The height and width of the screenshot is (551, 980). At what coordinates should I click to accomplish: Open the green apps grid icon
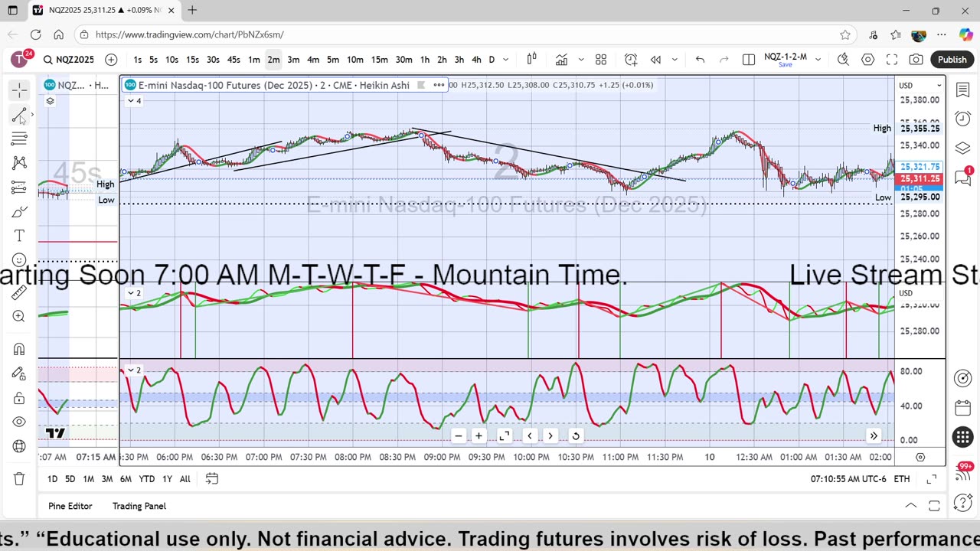[x=963, y=437]
